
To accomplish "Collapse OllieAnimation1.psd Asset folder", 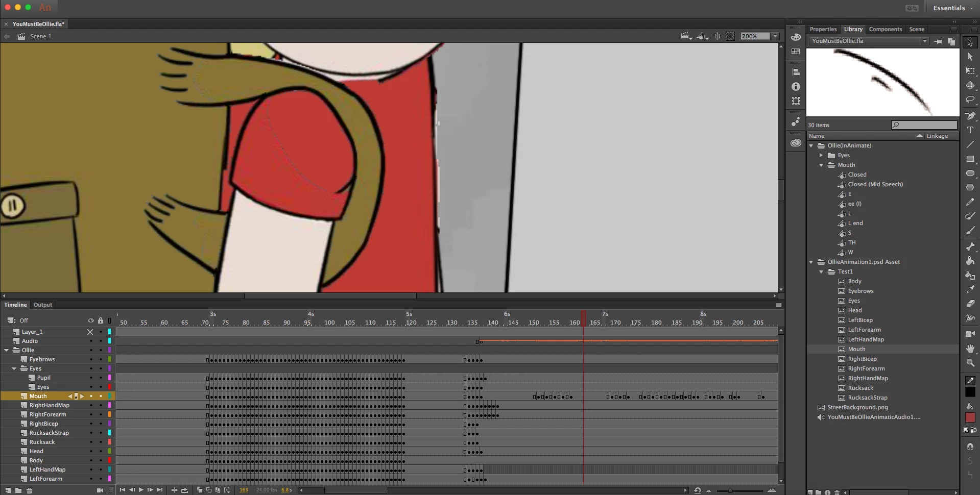I will coord(811,262).
